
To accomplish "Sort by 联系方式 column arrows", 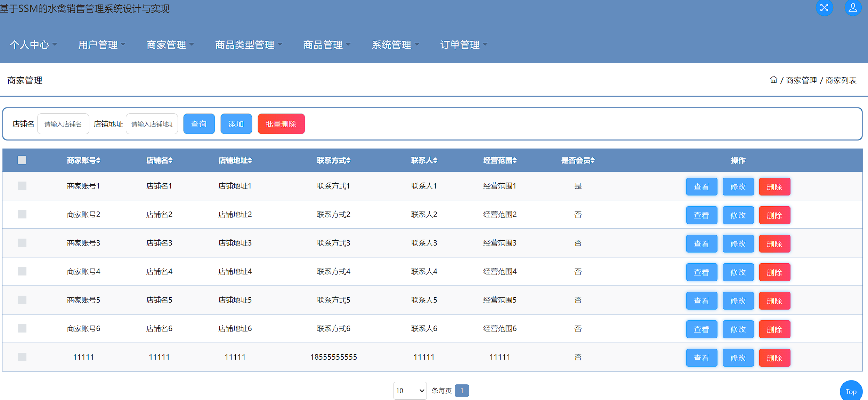I will pos(348,160).
